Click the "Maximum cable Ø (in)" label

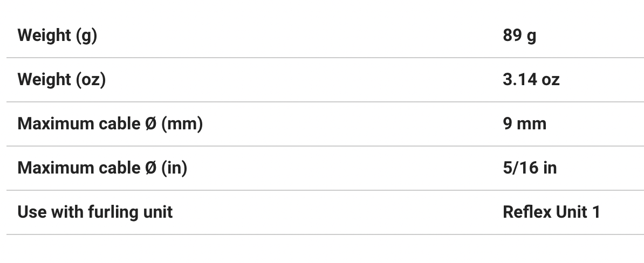(x=102, y=168)
